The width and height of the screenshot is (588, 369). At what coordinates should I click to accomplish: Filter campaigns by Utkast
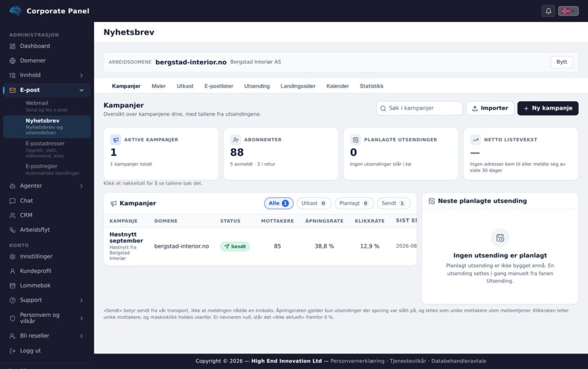[314, 203]
